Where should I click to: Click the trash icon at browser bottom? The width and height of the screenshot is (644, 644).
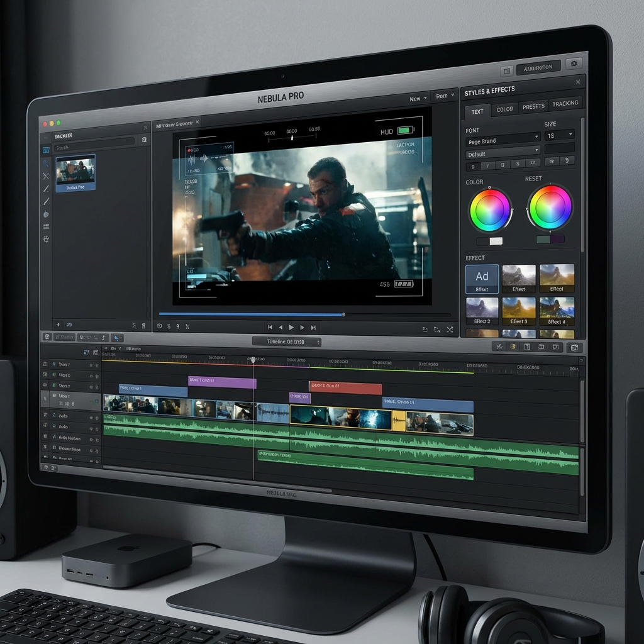143,326
